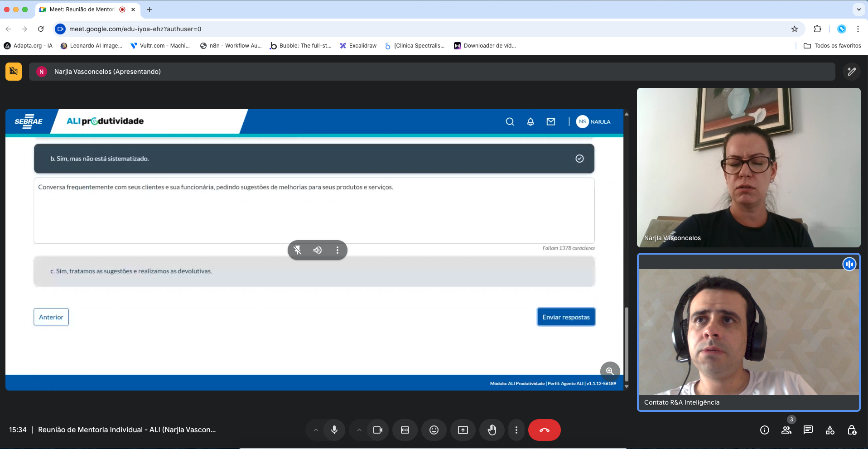Expand microphone audio settings arrow

pos(316,430)
